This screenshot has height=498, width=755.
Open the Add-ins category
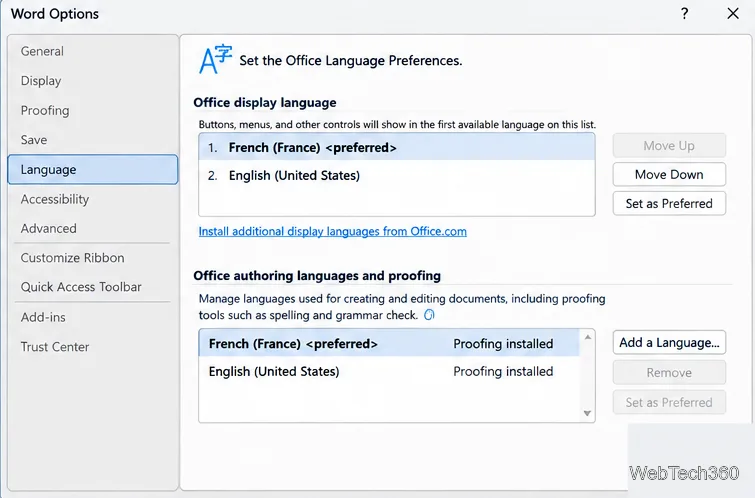[x=92, y=317]
